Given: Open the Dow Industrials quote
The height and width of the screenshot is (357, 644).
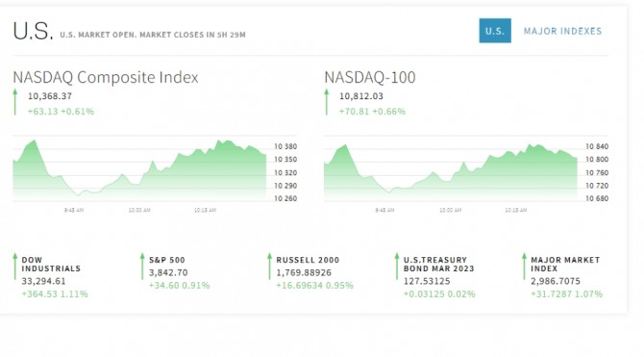Looking at the screenshot, I should pyautogui.click(x=51, y=264).
